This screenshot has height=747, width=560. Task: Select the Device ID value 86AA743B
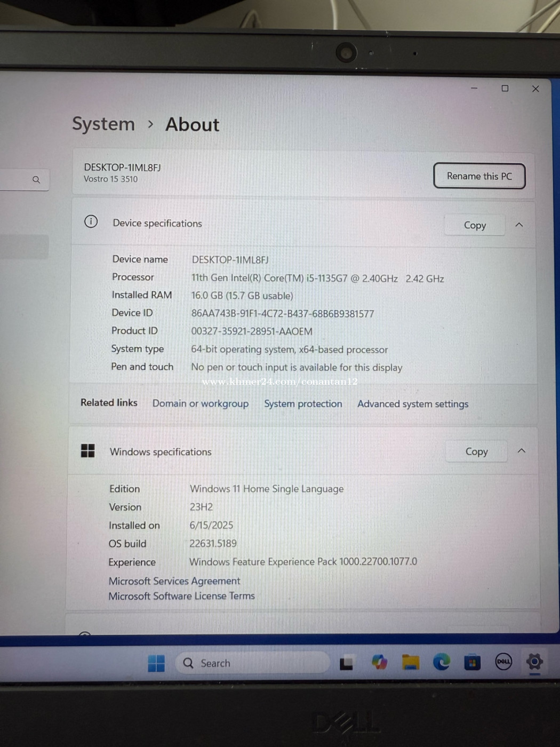(283, 314)
